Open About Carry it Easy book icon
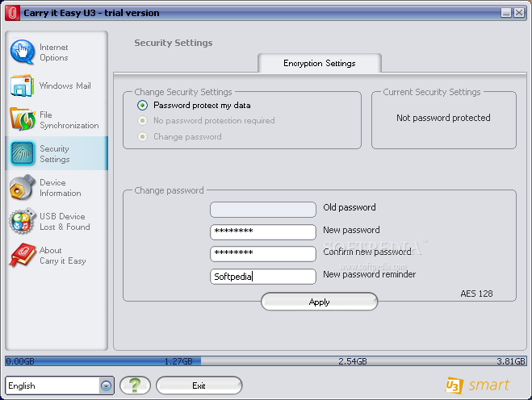The width and height of the screenshot is (532, 400). click(23, 255)
